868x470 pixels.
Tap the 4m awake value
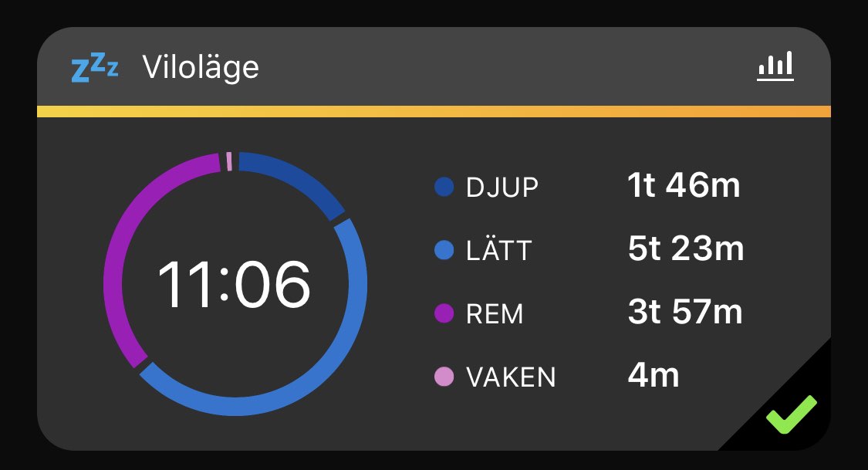click(654, 375)
